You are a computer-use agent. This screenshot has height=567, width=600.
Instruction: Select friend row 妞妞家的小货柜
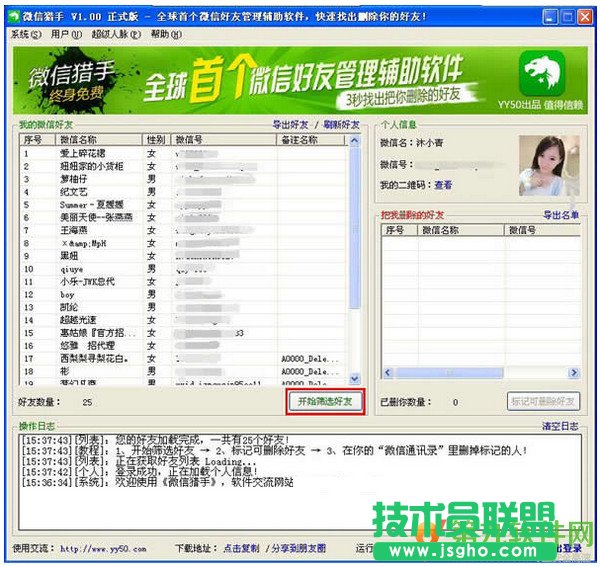[184, 167]
